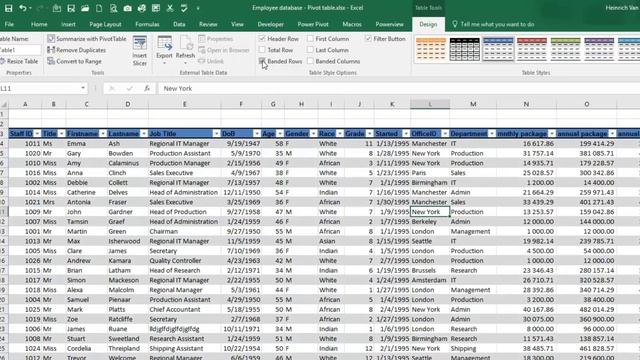Open the Gender column filter dropdown
640x360 pixels.
[x=313, y=133]
